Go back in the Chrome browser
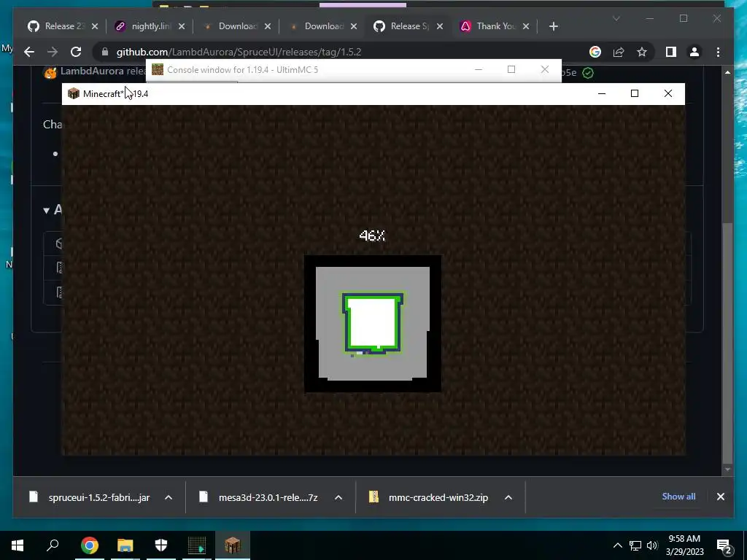The height and width of the screenshot is (560, 747). pos(29,52)
